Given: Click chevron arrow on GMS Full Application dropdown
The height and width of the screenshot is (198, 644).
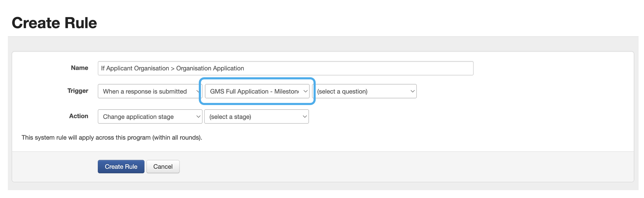Looking at the screenshot, I should tap(305, 91).
